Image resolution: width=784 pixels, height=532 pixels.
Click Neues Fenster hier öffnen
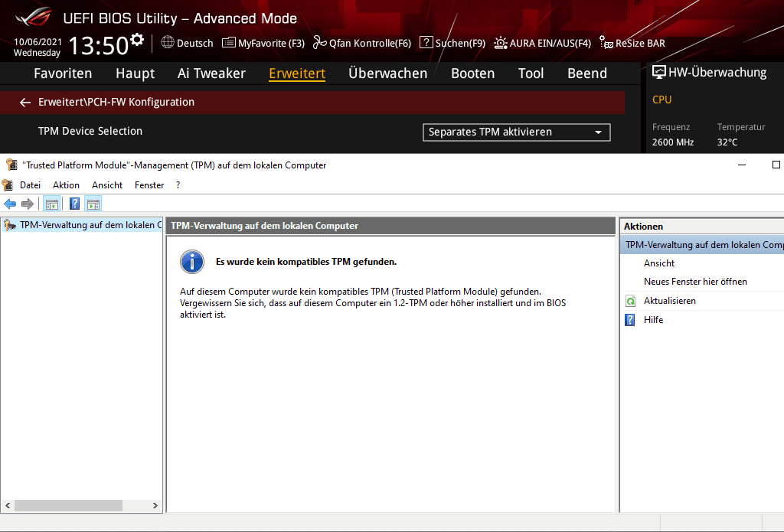point(695,282)
